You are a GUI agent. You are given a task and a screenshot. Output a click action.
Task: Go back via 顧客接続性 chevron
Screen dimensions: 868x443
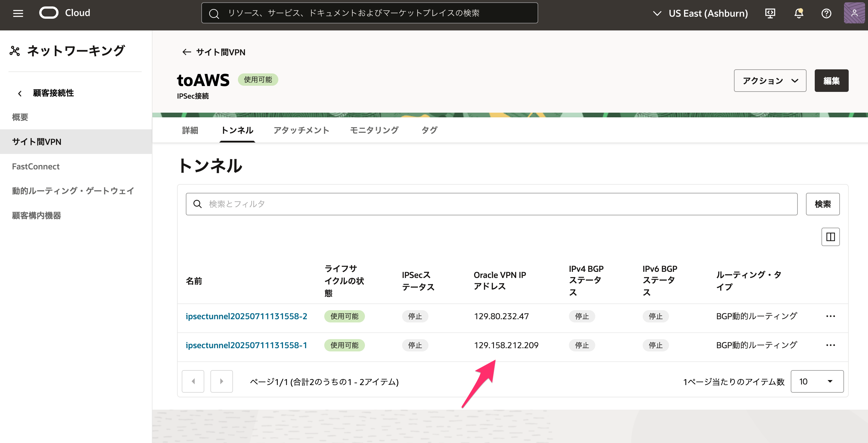[20, 93]
